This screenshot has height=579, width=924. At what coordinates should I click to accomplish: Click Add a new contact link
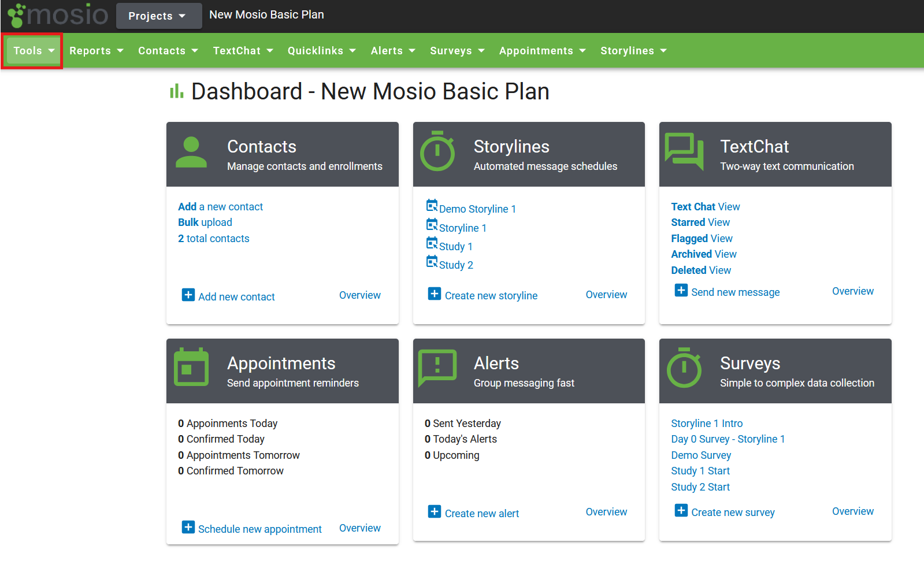(220, 207)
